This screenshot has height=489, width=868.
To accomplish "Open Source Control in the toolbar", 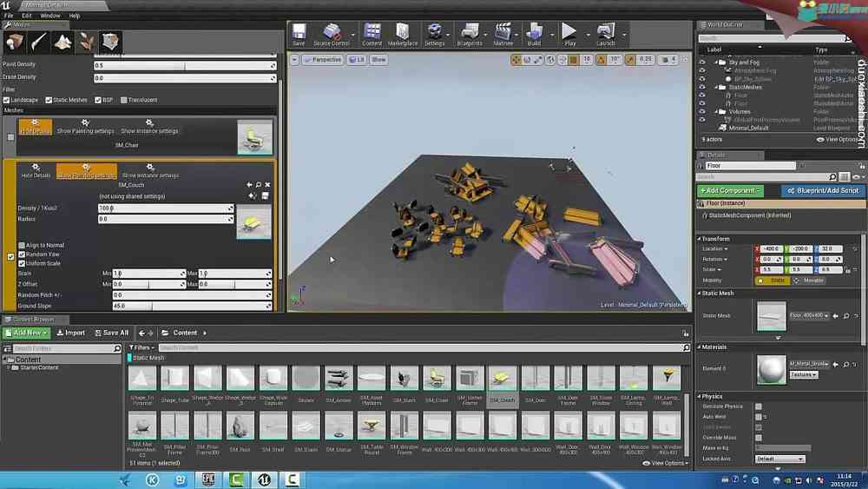I will pos(332,35).
